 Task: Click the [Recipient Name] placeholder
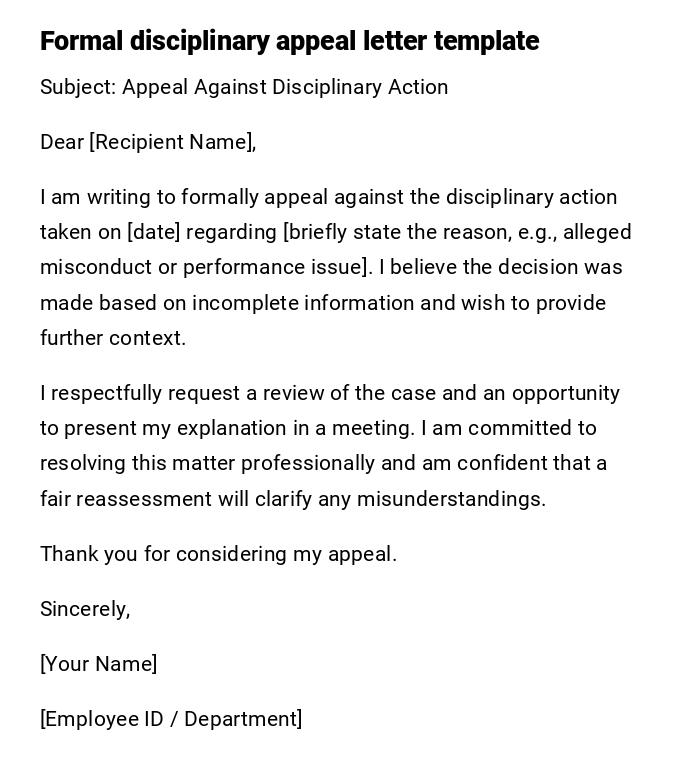(171, 142)
